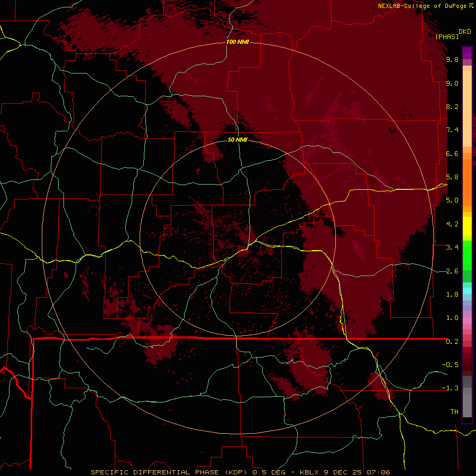This screenshot has width=476, height=476.
Task: Click the -1.3 value on the color scale
Action: [450, 388]
